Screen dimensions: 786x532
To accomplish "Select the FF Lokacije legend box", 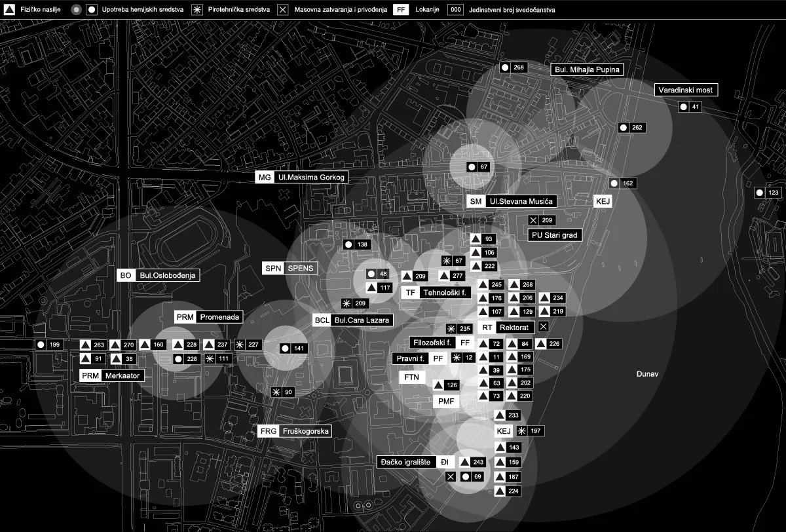I will click(x=402, y=10).
